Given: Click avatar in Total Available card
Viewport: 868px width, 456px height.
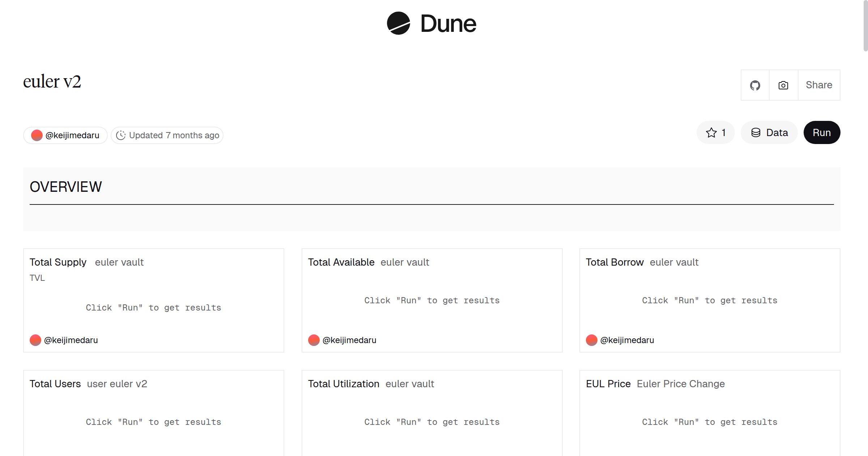Looking at the screenshot, I should tap(314, 340).
